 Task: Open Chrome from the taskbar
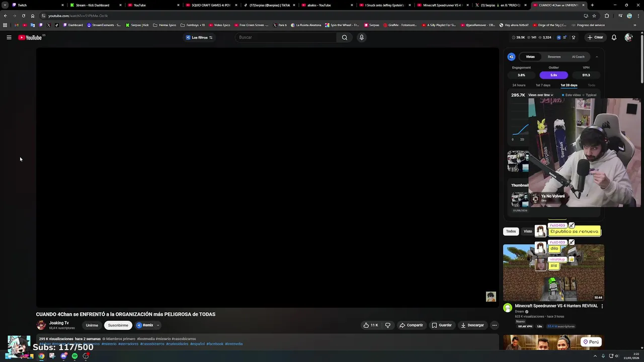pyautogui.click(x=41, y=356)
